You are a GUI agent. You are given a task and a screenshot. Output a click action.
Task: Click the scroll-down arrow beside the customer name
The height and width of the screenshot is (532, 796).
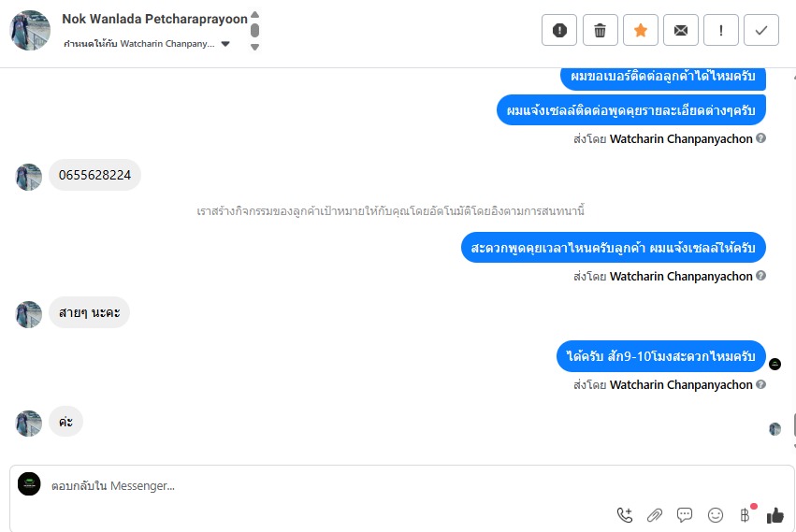[x=254, y=47]
